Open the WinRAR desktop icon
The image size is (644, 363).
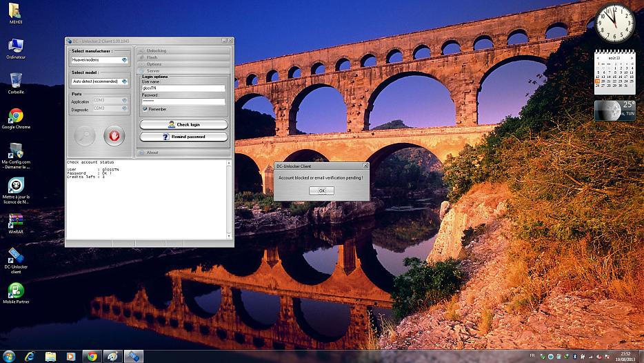tap(15, 221)
